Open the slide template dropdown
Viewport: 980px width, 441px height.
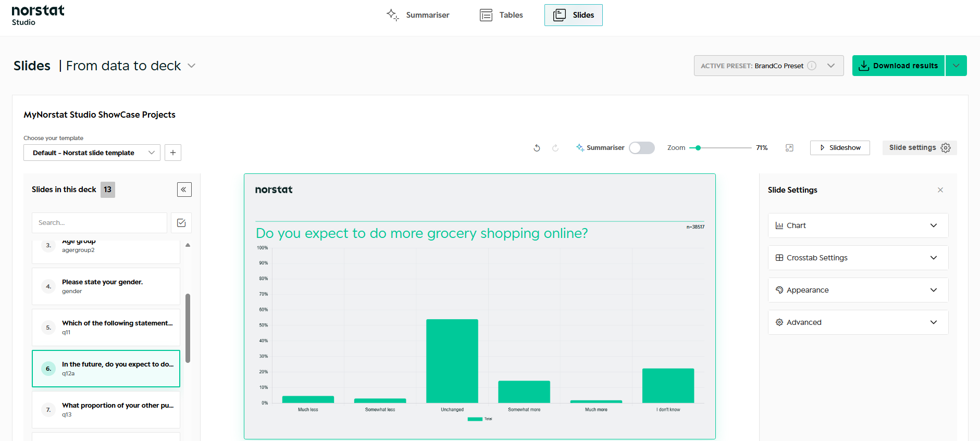pos(92,153)
